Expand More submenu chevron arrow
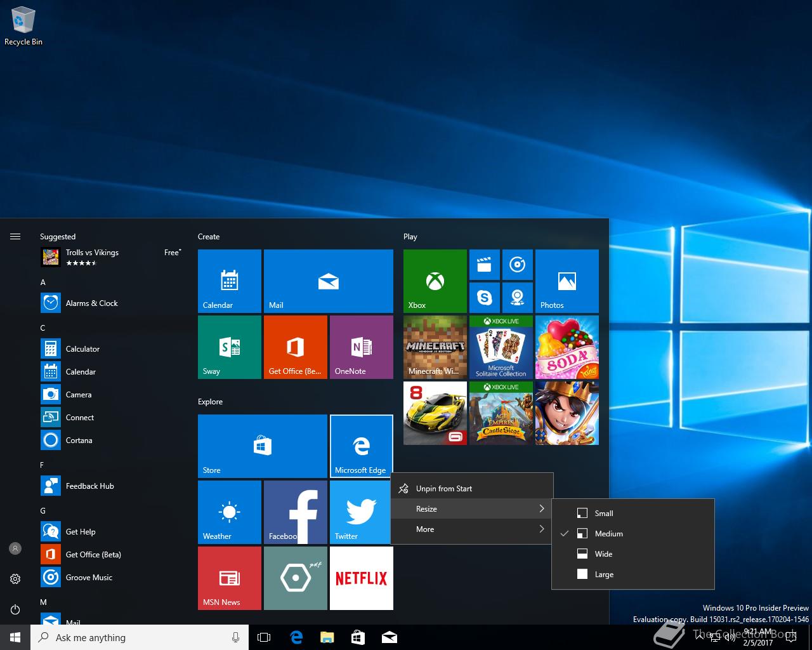Viewport: 812px width, 650px height. click(542, 529)
